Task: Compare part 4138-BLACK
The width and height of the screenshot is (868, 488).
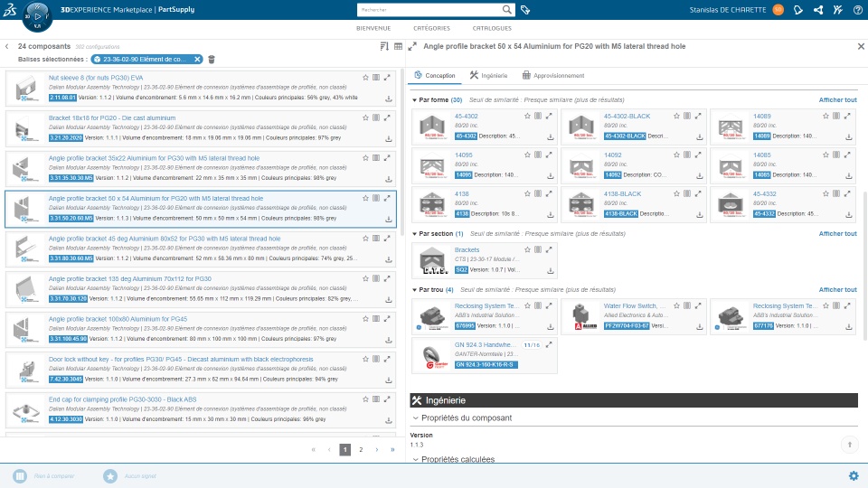Action: click(687, 193)
